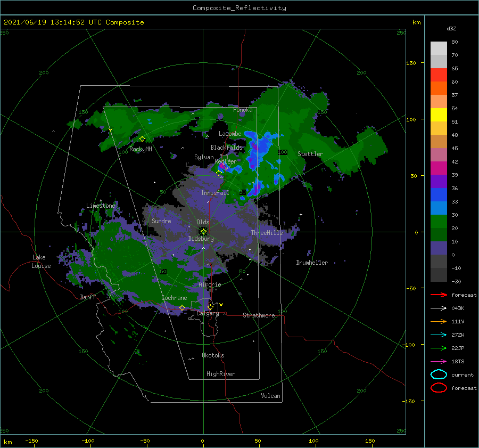Viewport: 479px width, 448px height.
Task: Click the Blackfalds city label
Action: pyautogui.click(x=226, y=148)
